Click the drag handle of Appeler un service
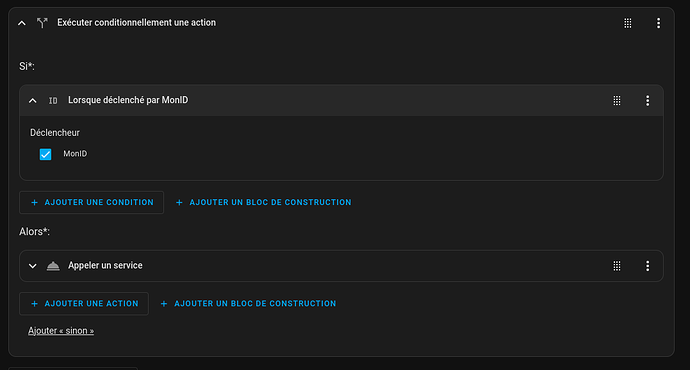The width and height of the screenshot is (690, 370). (x=617, y=266)
